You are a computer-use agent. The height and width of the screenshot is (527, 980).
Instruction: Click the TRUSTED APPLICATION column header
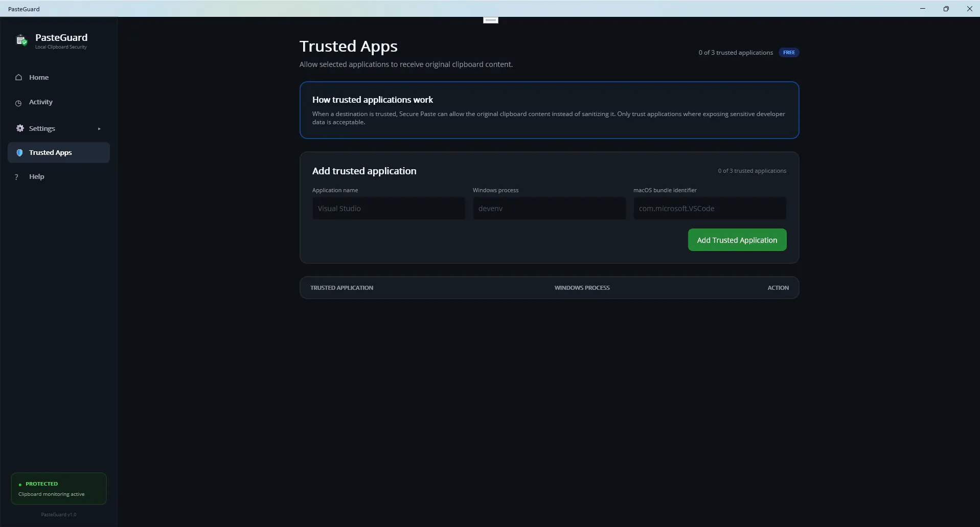click(x=341, y=288)
